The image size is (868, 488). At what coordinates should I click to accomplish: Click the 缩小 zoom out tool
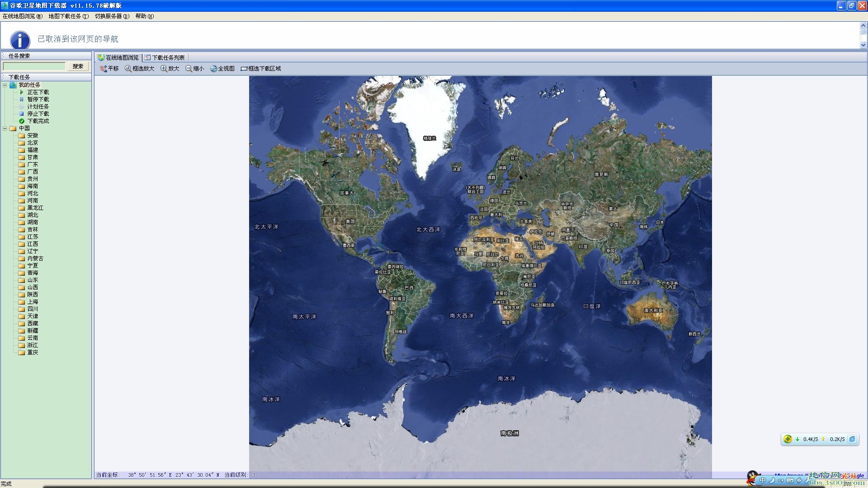tap(195, 69)
